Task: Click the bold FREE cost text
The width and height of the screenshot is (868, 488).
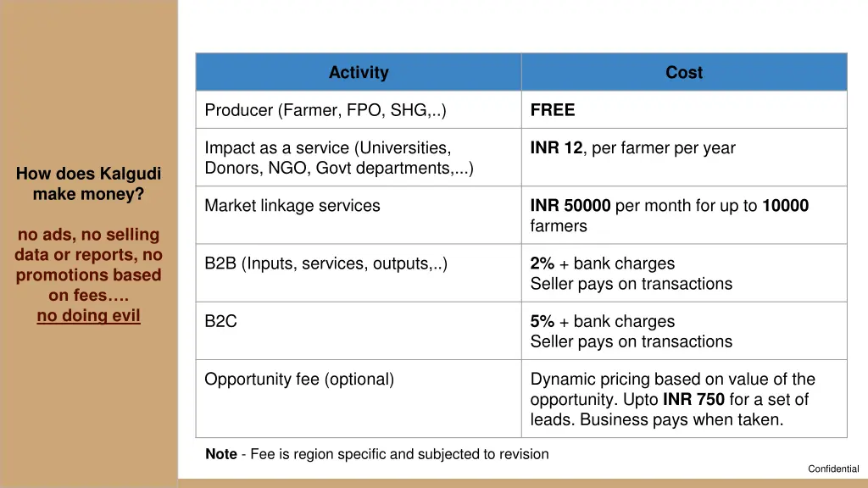Action: [x=553, y=109]
